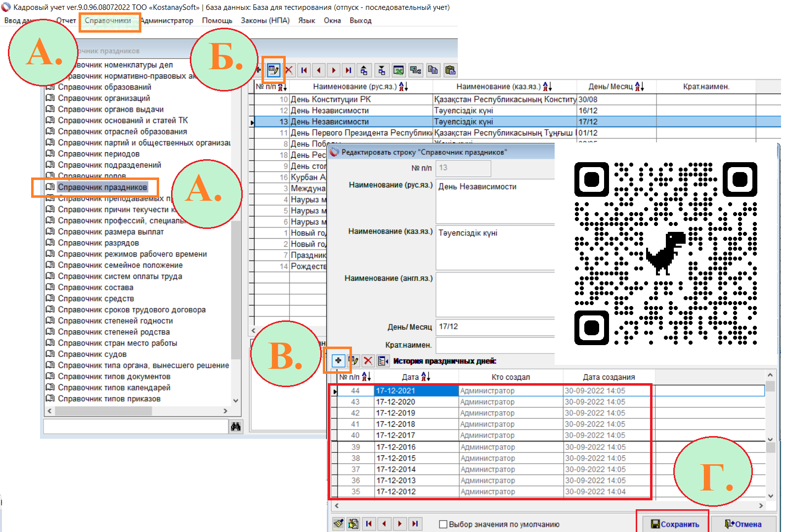Select Справочник организаций in the tree
Viewport: 785px width, 532px height.
point(104,98)
